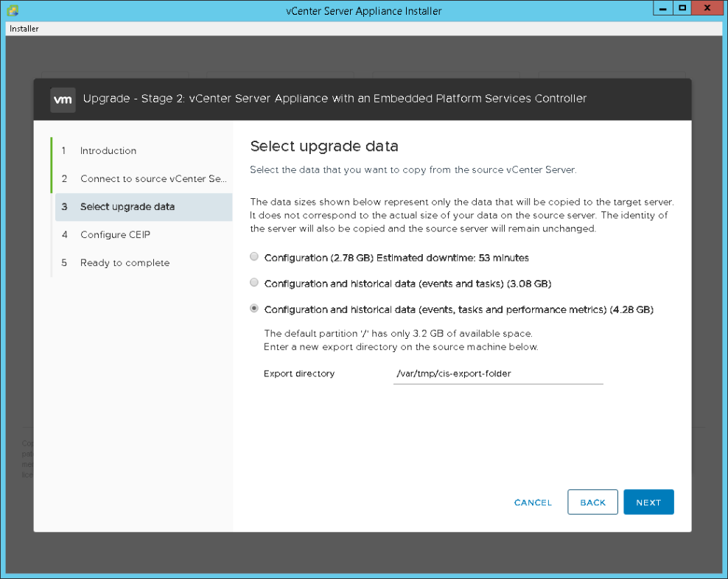Click the Upgrade - Stage 2 title text
728x579 pixels.
pyautogui.click(x=335, y=99)
